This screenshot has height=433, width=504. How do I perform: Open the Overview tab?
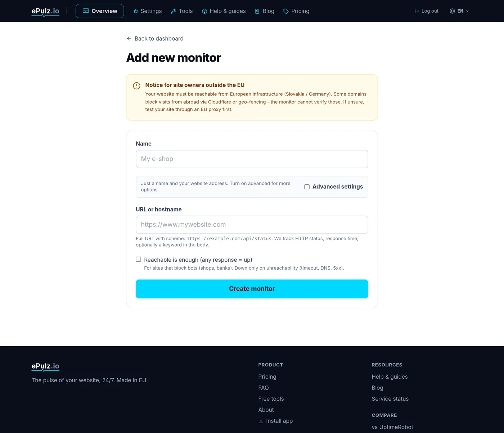point(100,11)
